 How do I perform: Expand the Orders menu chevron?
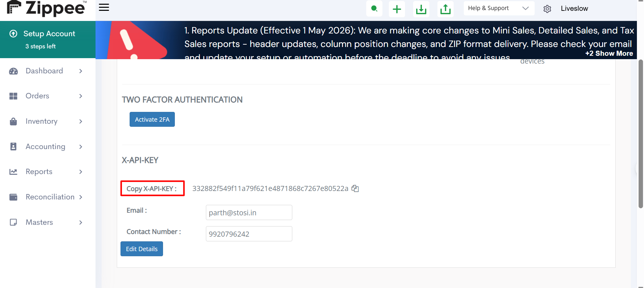(81, 96)
